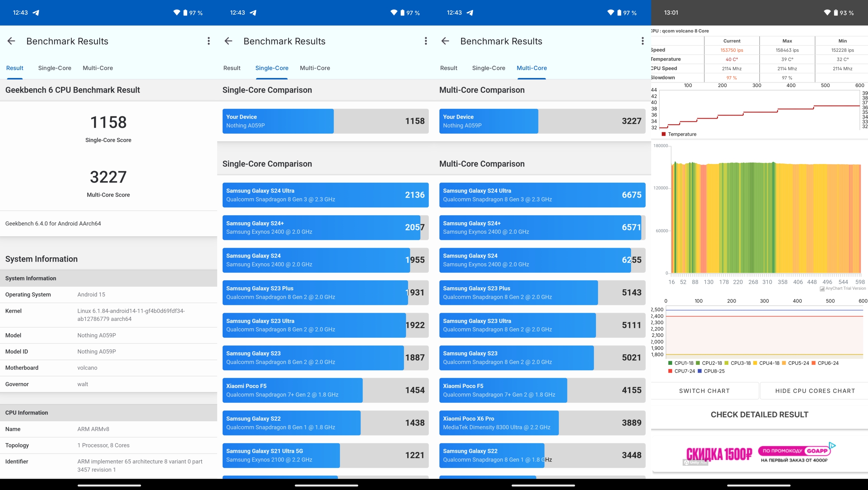Select Result tab in second screen
The image size is (868, 490).
(x=232, y=68)
